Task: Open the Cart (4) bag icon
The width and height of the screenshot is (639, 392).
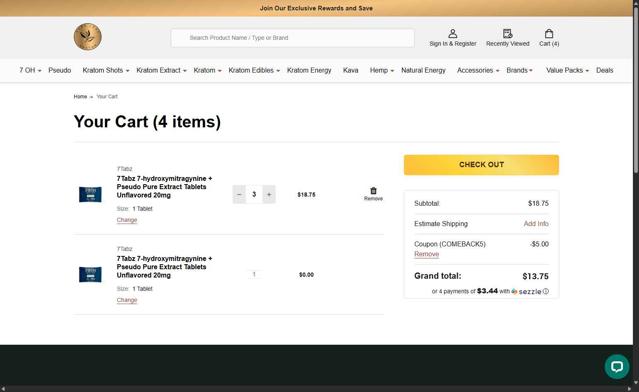Action: (549, 37)
